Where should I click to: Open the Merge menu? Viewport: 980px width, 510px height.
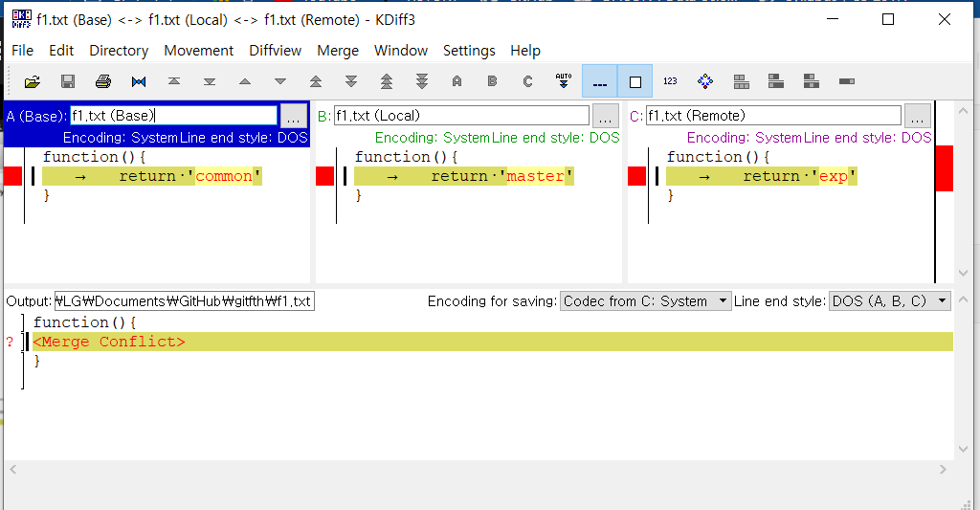tap(338, 51)
